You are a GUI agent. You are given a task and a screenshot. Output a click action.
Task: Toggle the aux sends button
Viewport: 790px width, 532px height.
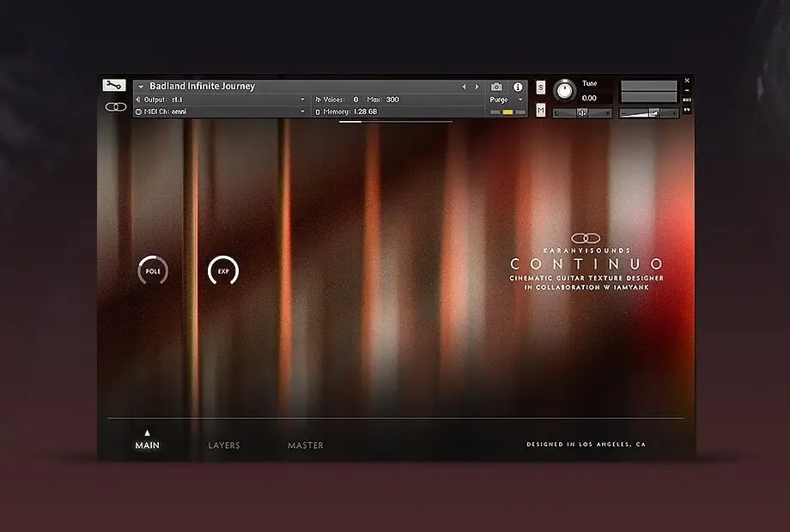pos(687,100)
